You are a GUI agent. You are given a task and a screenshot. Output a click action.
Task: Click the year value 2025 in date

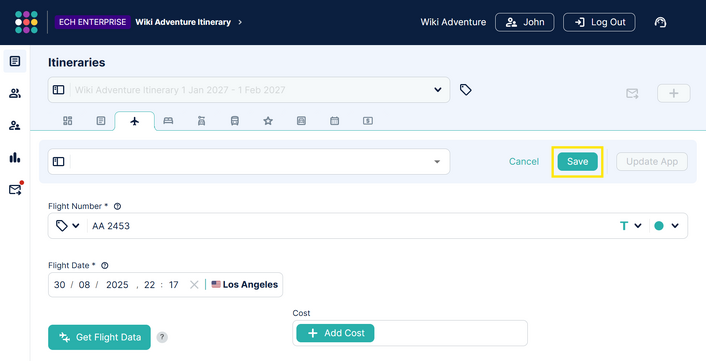pyautogui.click(x=117, y=284)
